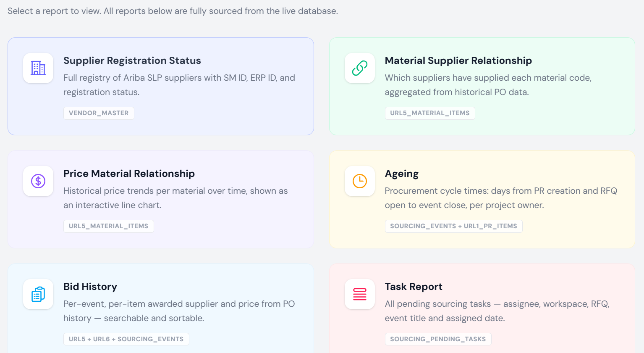
Task: Click the 'Historical price trends per material' description
Action: coord(175,198)
